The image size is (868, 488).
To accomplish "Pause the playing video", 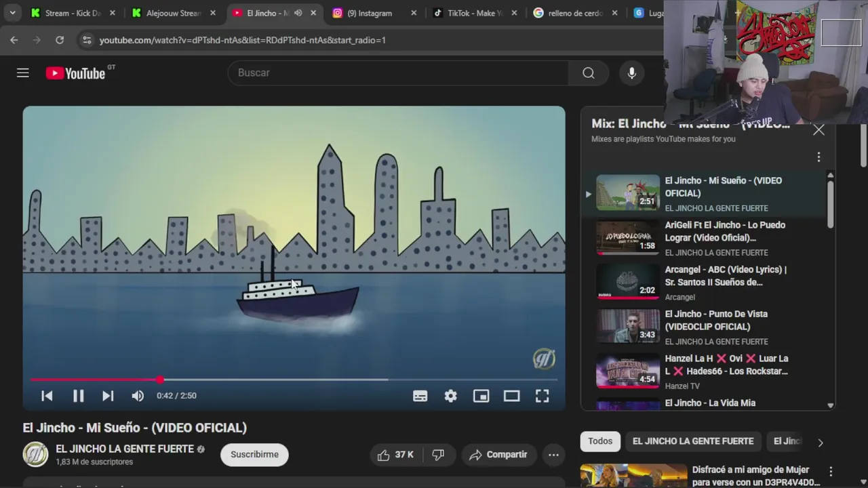I will (x=78, y=396).
